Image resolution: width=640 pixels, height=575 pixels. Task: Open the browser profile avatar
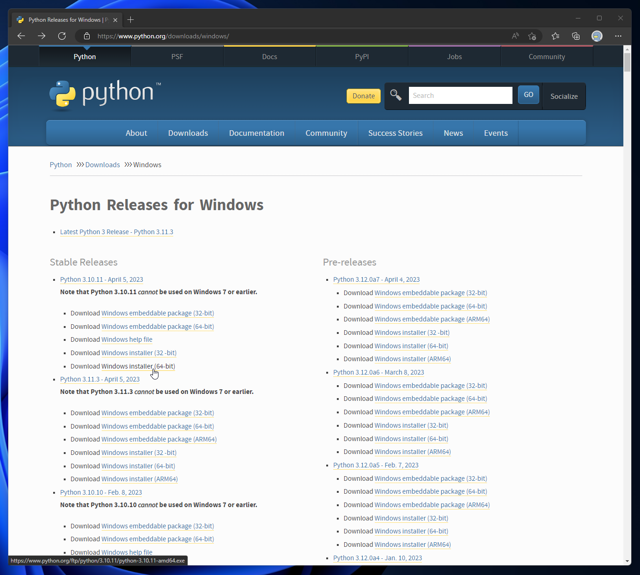click(x=597, y=36)
